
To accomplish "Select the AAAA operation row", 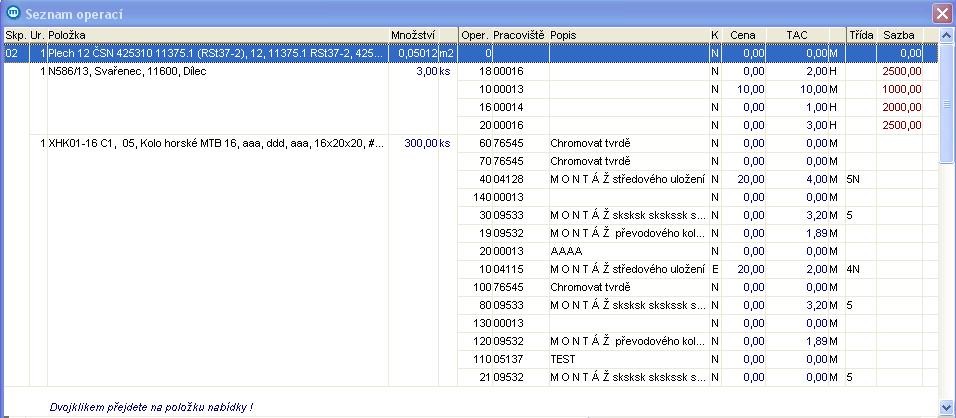I will (566, 251).
